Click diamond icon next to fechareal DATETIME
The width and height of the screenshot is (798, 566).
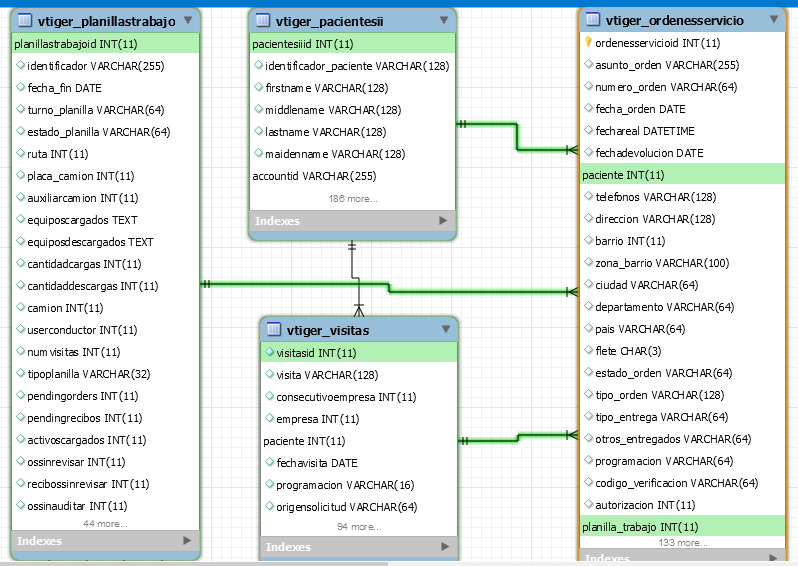588,130
